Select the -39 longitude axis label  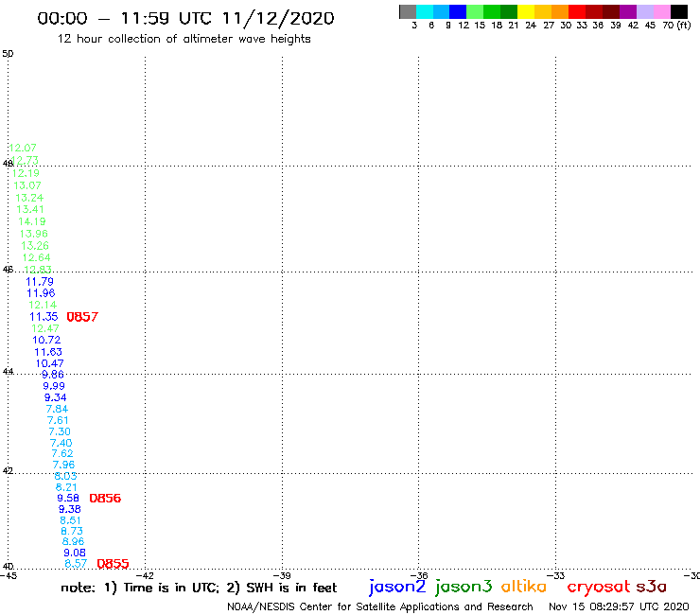[282, 575]
